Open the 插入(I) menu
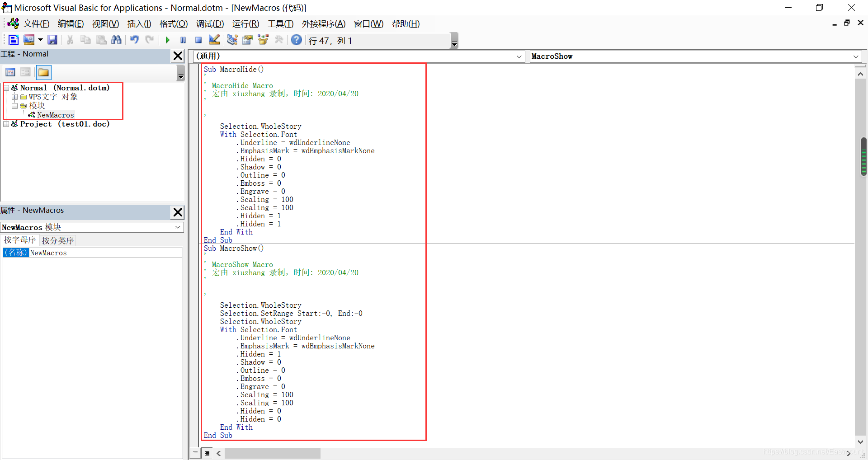 [x=139, y=24]
